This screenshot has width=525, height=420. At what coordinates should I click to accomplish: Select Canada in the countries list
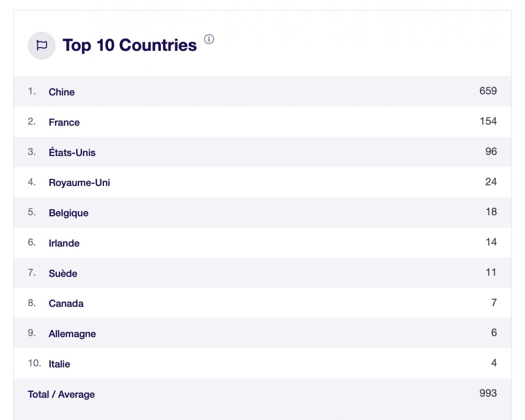pyautogui.click(x=66, y=304)
